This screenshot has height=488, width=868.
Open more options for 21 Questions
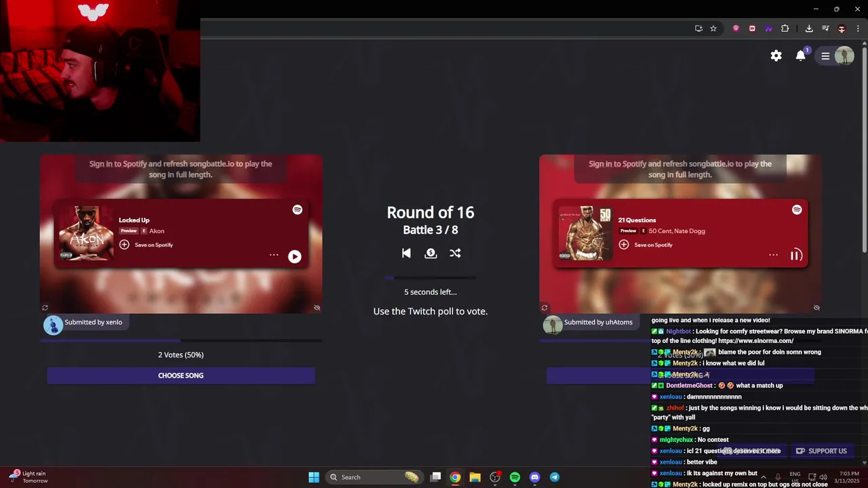tap(773, 255)
